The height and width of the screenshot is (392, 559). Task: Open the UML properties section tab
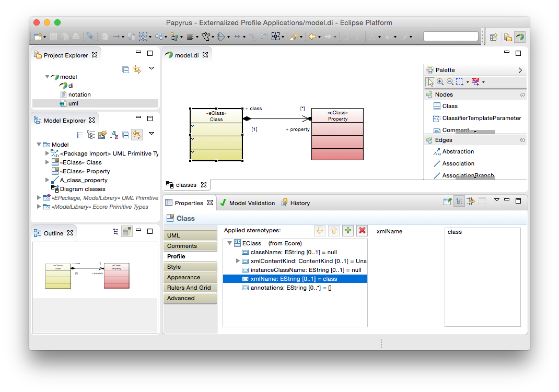click(x=190, y=236)
